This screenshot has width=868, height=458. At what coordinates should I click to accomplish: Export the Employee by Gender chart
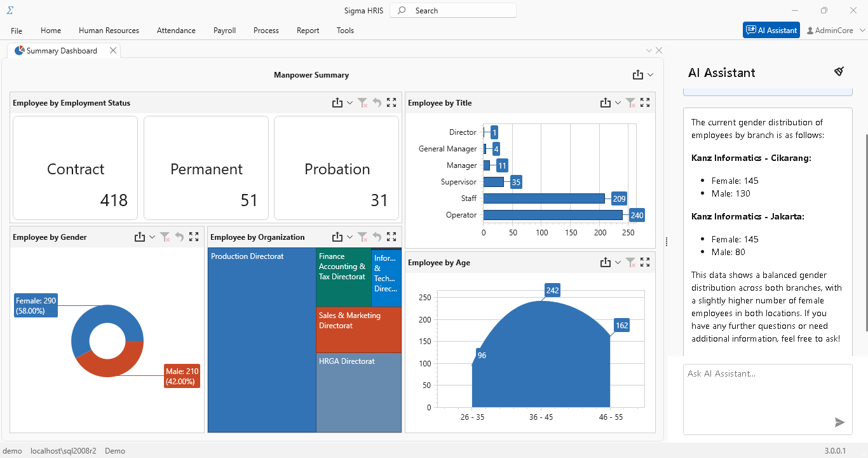140,236
